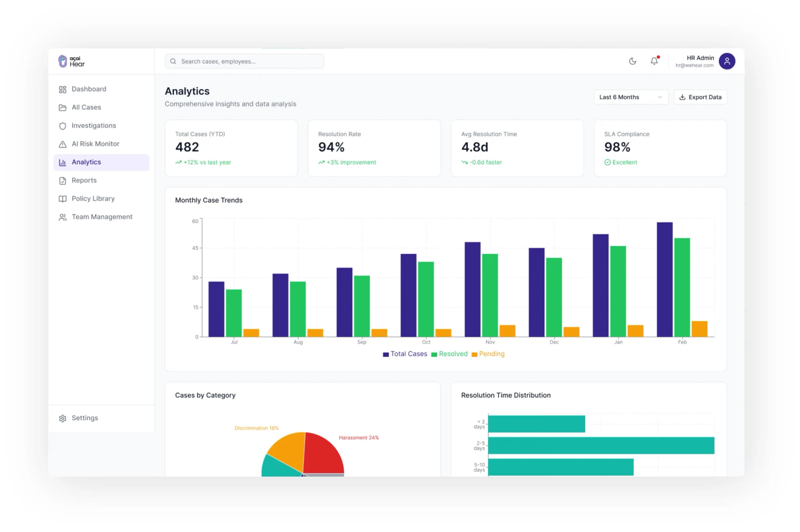Switch to the Reports section
The image size is (800, 532).
(84, 180)
